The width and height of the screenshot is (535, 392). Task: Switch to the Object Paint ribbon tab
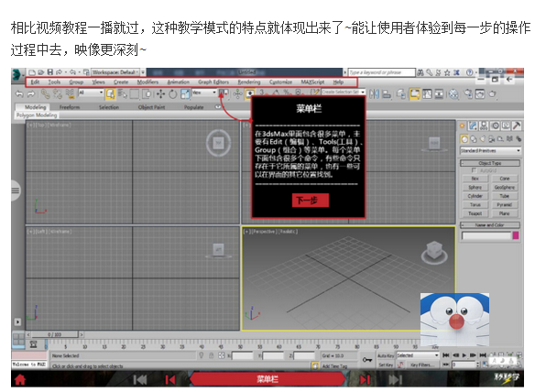(x=151, y=107)
